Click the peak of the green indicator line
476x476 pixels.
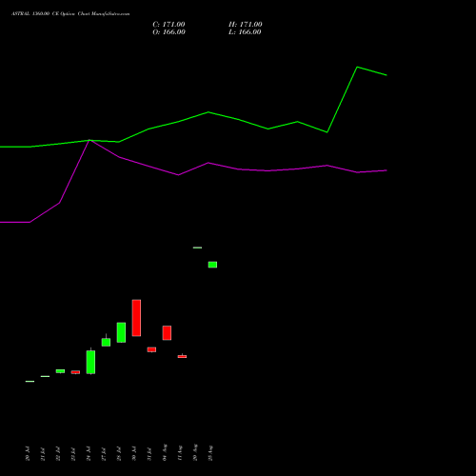357,67
